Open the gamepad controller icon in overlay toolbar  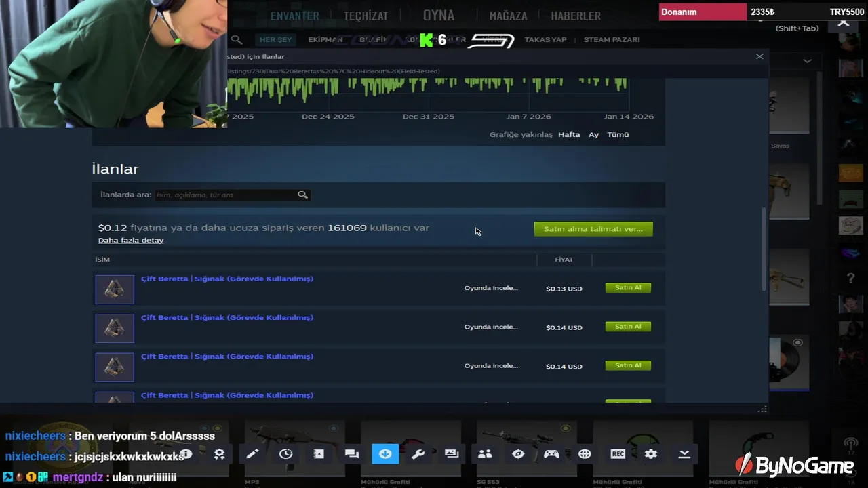551,454
